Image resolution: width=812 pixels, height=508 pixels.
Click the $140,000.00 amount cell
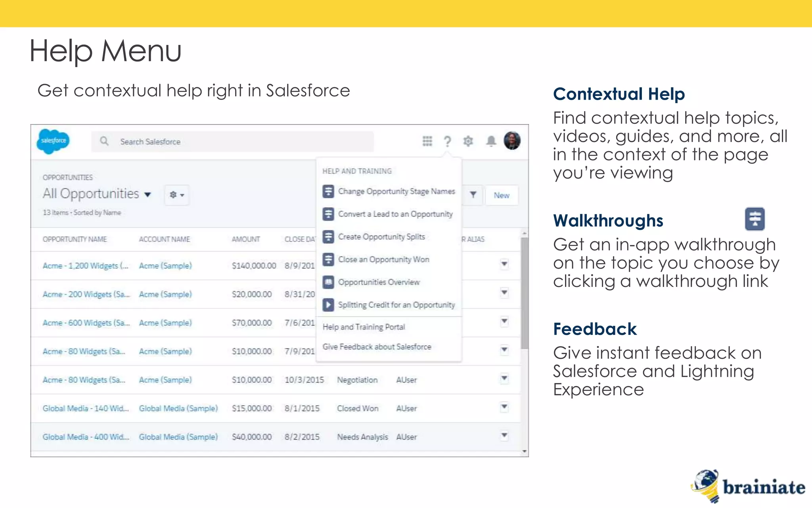(254, 266)
